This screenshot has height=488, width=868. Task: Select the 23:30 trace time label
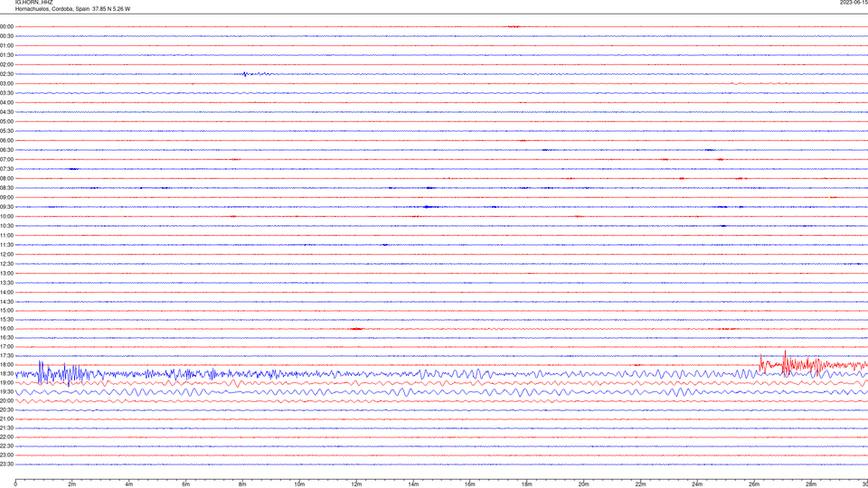point(6,465)
